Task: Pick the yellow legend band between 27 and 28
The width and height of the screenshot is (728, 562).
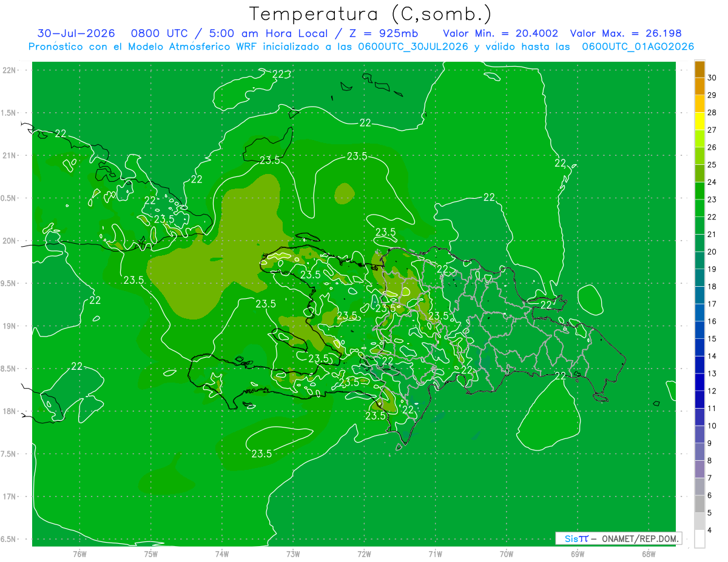Action: click(699, 121)
